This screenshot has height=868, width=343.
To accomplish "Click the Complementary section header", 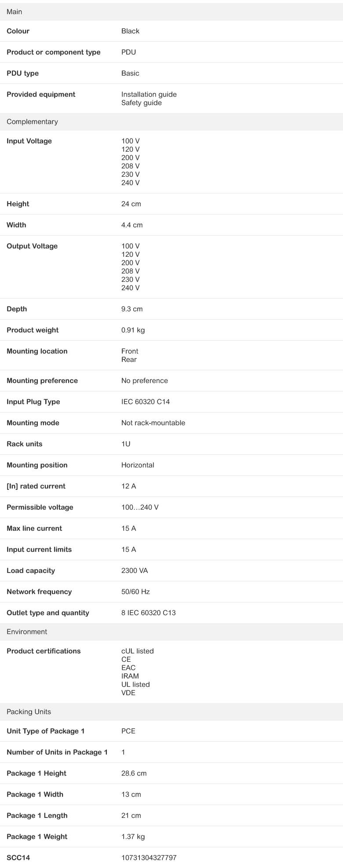I will (32, 122).
